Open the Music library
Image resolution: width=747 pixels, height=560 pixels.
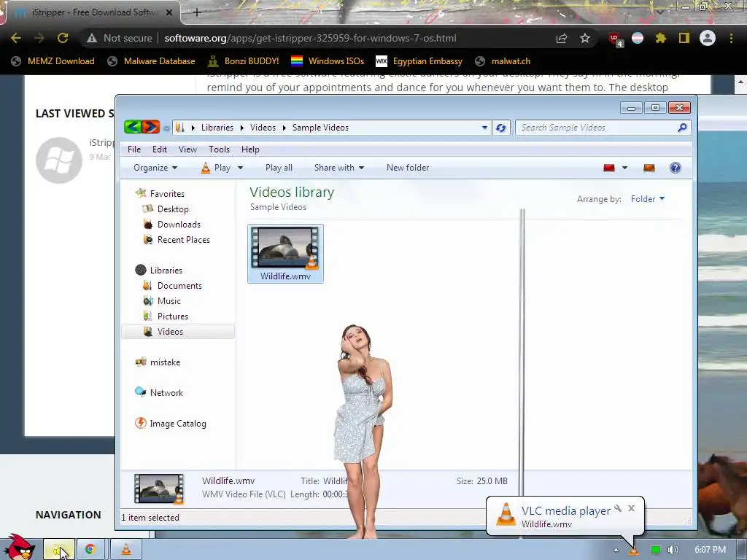169,300
